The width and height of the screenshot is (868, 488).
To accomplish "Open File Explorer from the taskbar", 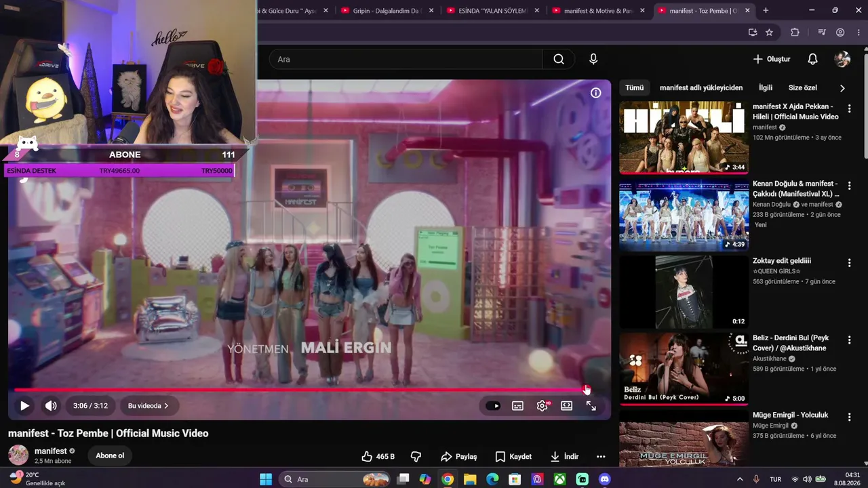I will coord(470,479).
